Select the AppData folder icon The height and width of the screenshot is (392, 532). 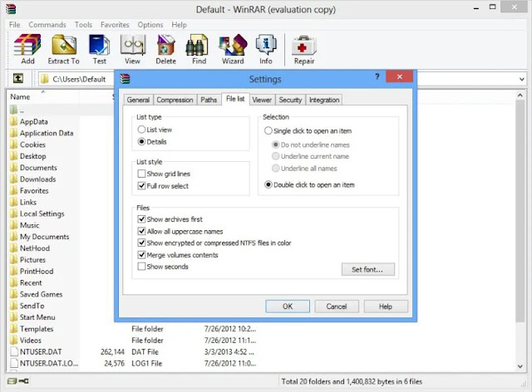(13, 121)
